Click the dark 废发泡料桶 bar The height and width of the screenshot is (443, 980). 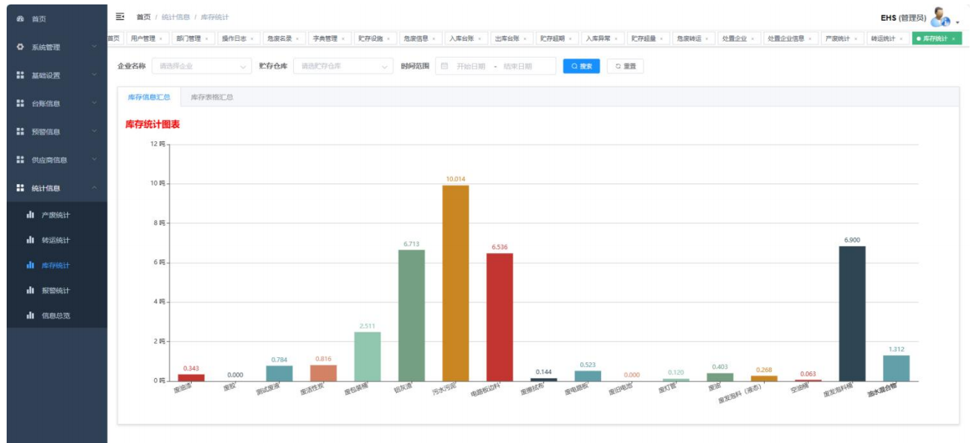click(x=852, y=314)
